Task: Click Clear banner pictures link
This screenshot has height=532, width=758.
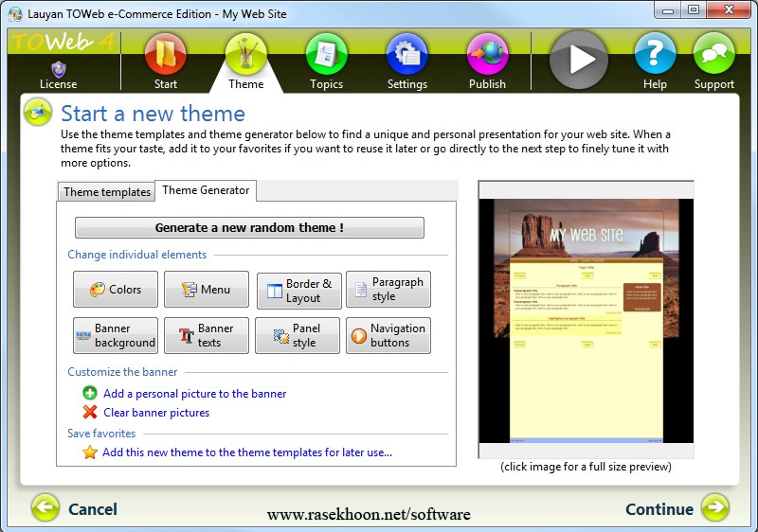Action: [156, 413]
